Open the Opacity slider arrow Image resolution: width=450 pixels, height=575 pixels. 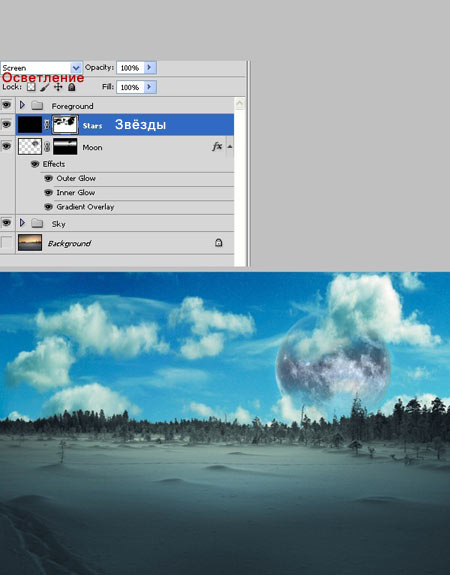point(149,67)
